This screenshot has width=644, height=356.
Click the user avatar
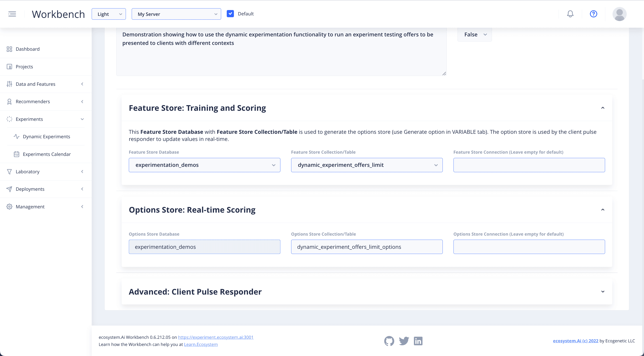click(619, 14)
